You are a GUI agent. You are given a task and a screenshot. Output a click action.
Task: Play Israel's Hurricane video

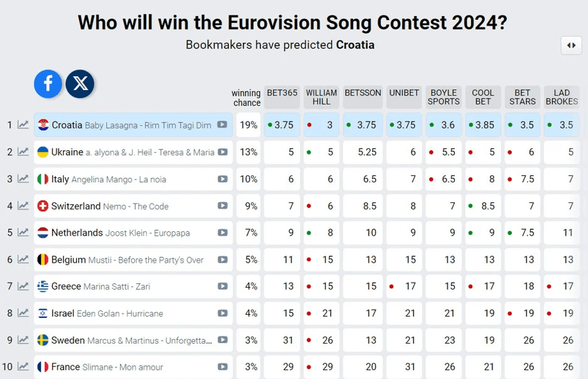[x=223, y=313]
